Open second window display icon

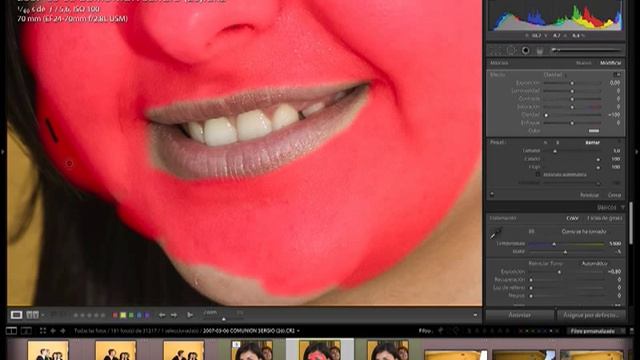tap(26, 331)
